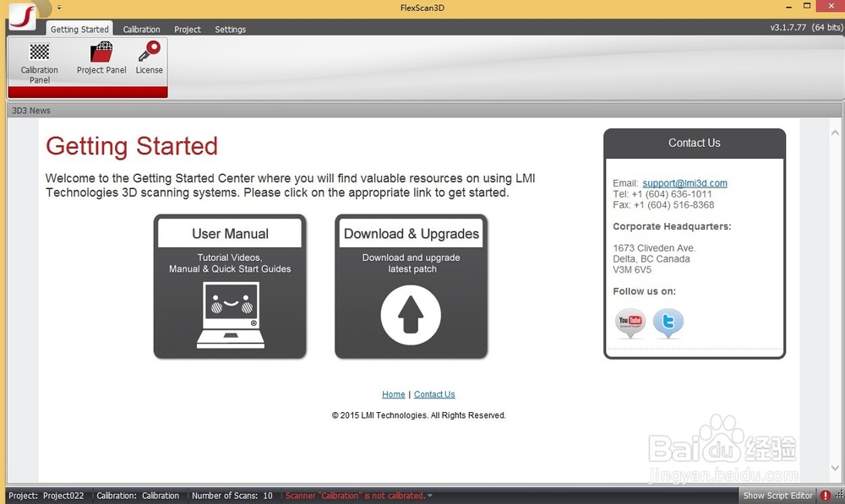Open the support@lmi3d.com email link
The image size is (845, 504).
(684, 183)
